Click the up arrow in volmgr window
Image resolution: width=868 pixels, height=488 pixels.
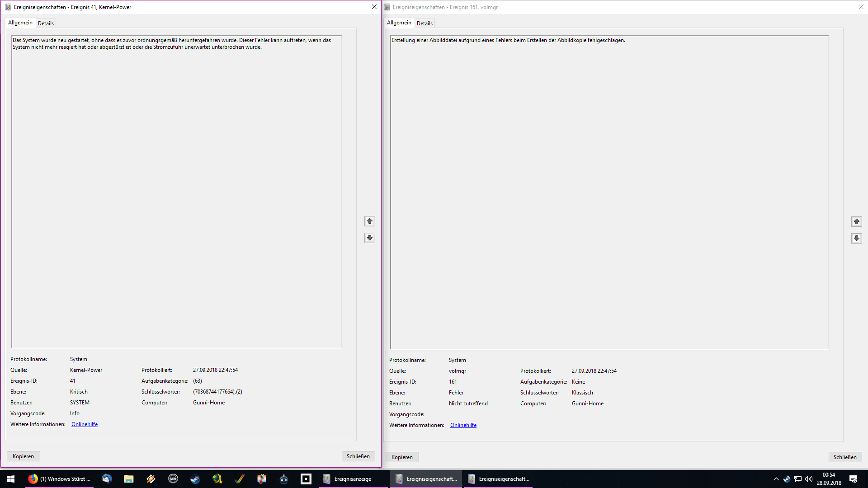(857, 221)
